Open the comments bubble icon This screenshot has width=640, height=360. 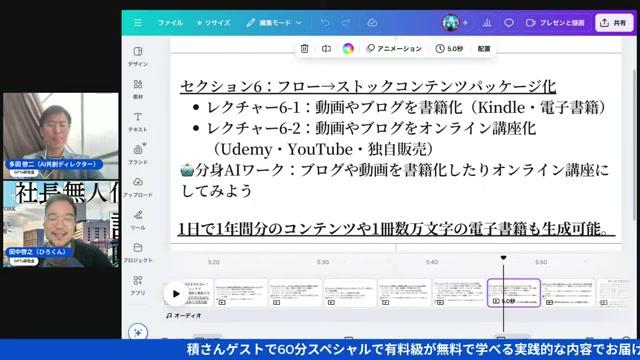509,23
